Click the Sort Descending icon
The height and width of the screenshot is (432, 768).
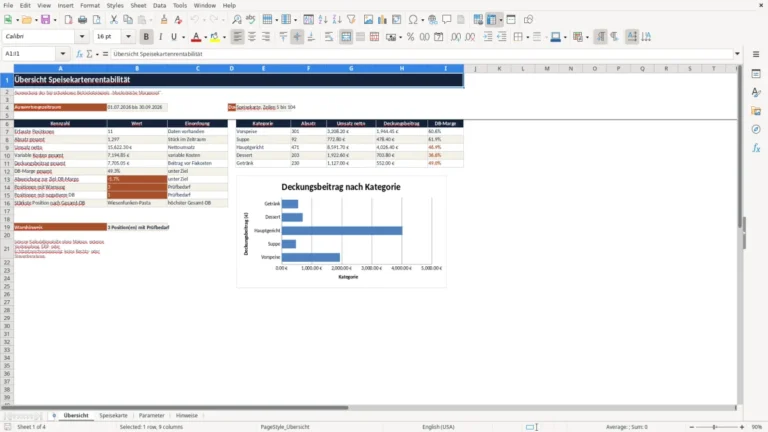tap(337, 20)
